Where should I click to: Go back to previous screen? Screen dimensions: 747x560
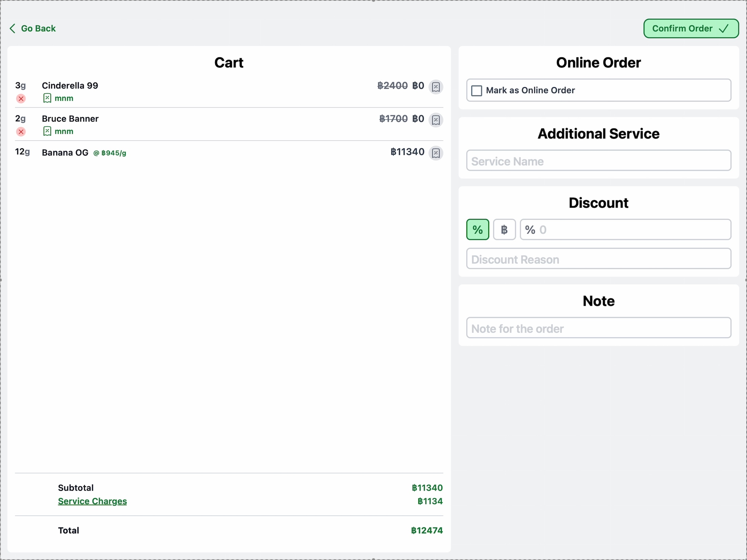(33, 28)
